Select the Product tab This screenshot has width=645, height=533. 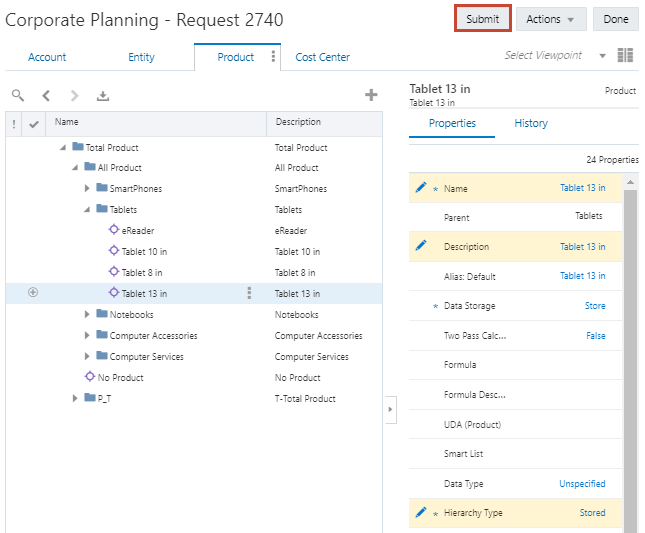(x=235, y=57)
